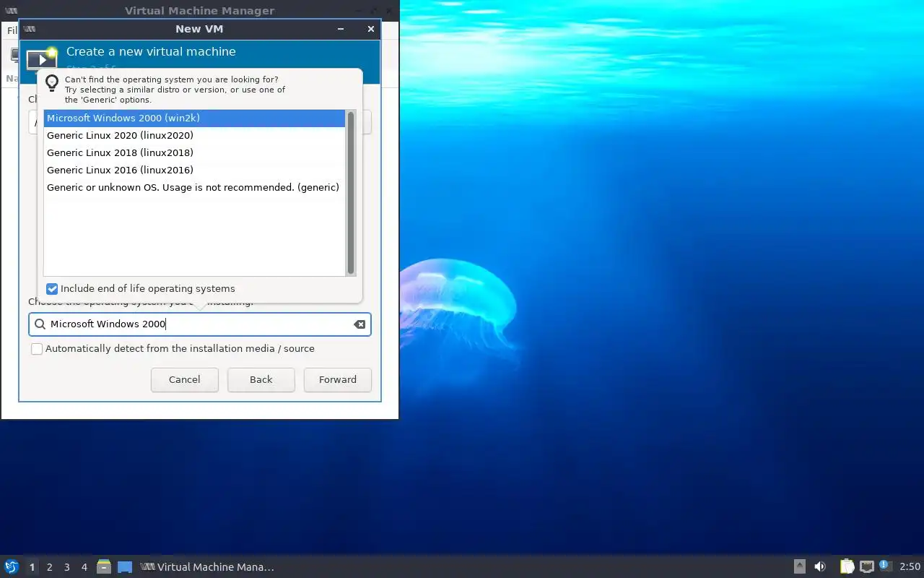Open the Lubuntu start menu
The height and width of the screenshot is (578, 924).
pyautogui.click(x=11, y=567)
